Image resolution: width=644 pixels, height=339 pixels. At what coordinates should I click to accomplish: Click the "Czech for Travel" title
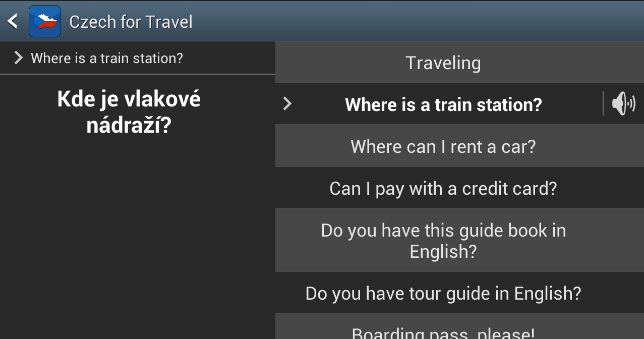[x=131, y=22]
